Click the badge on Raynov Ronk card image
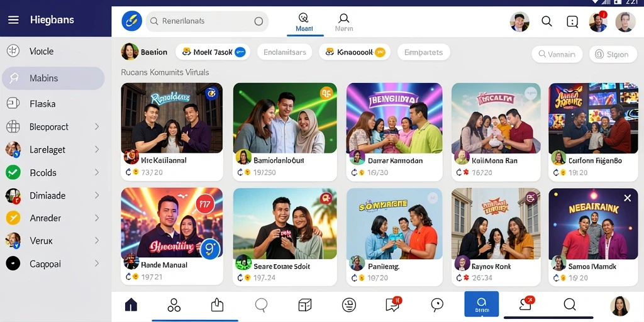The image size is (644, 322). click(x=530, y=198)
